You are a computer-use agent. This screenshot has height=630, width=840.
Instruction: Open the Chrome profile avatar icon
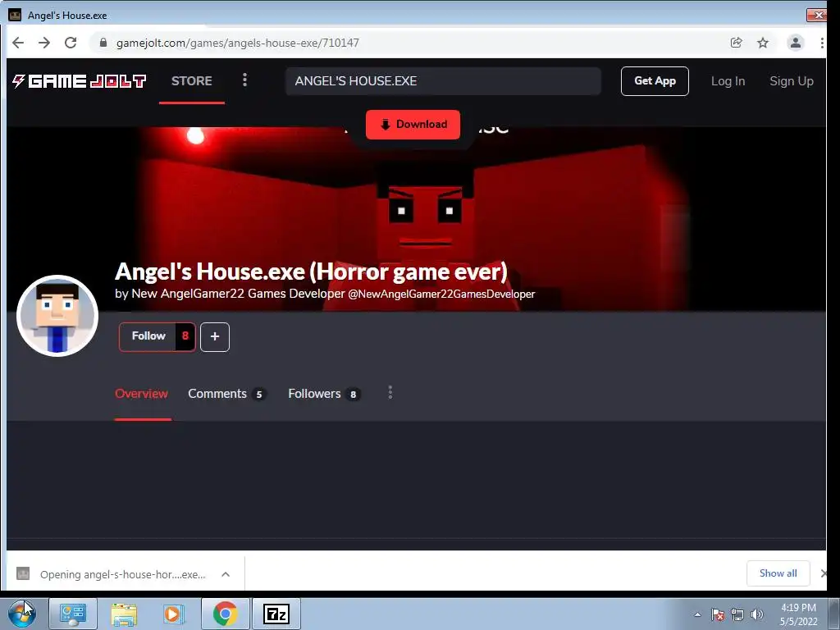click(x=796, y=43)
